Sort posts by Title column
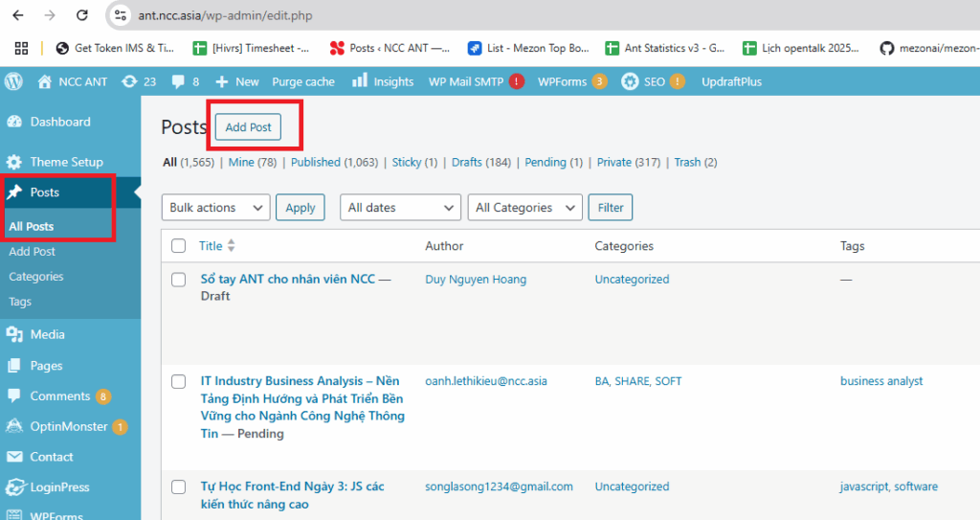The image size is (980, 520). (217, 246)
